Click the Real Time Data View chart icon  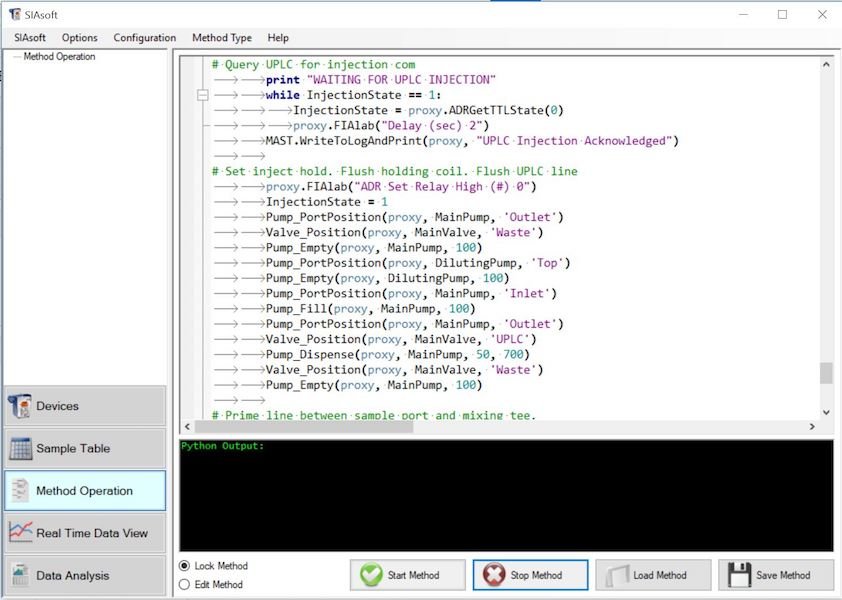20,532
